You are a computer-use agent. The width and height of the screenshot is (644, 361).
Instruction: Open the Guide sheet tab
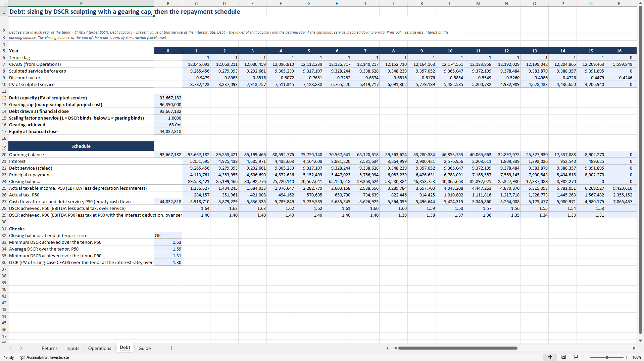[x=145, y=348]
